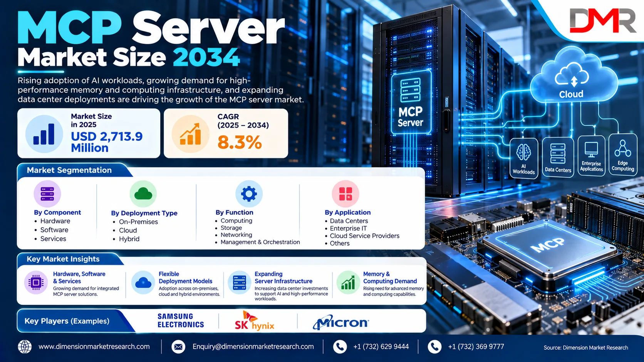Click "Source: Dimension Market Research" text
The height and width of the screenshot is (362, 644).
[586, 348]
